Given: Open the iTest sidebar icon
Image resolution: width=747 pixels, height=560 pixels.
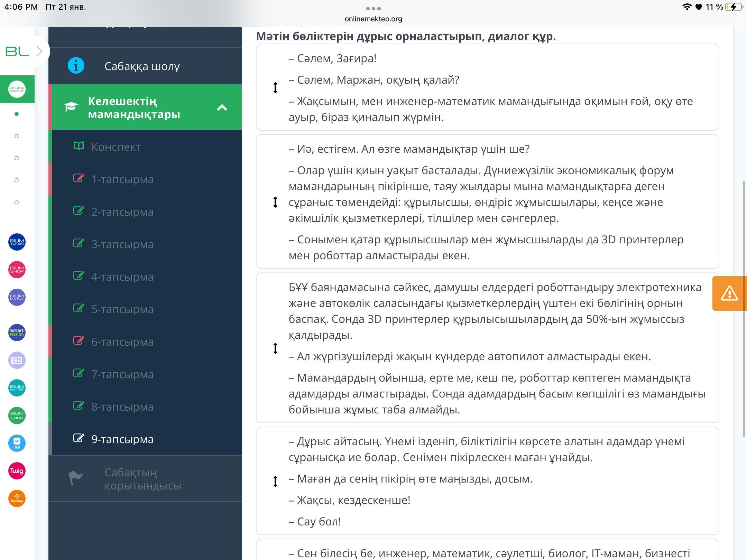Looking at the screenshot, I should 17,443.
